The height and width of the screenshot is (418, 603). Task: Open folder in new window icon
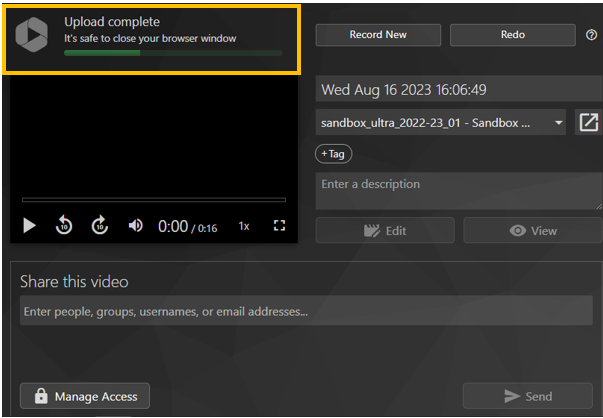588,122
